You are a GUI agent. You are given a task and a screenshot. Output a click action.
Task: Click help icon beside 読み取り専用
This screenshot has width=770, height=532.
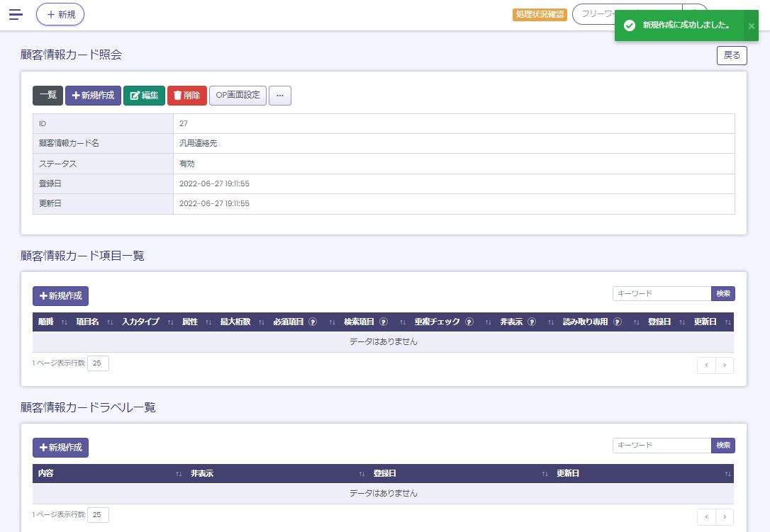tap(618, 322)
